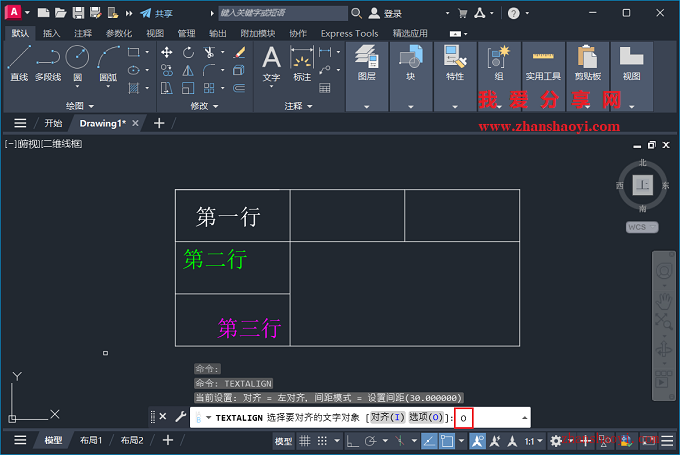
Task: Go to the 开始 (Start) file tab
Action: [53, 123]
